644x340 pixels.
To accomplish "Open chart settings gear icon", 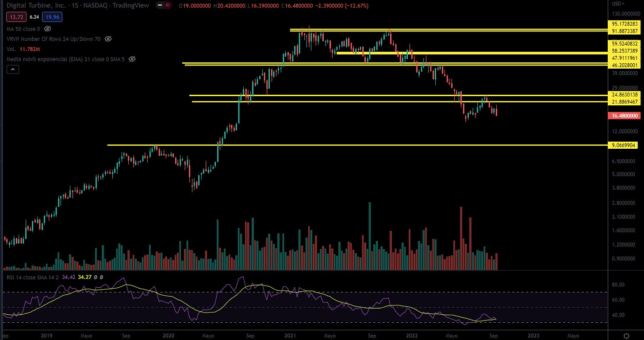I will [626, 336].
